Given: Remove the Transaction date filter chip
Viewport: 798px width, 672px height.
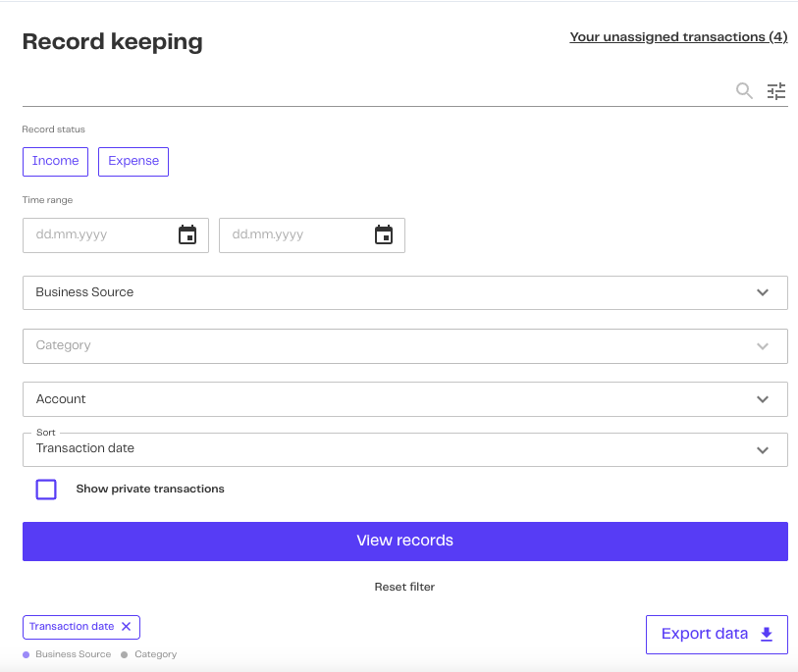Looking at the screenshot, I should 126,627.
